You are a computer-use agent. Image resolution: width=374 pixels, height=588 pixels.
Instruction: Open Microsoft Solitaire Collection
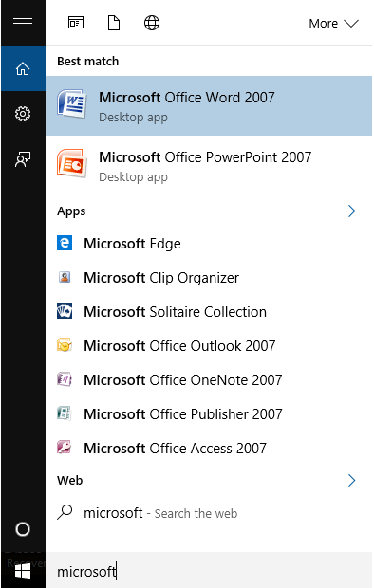(x=209, y=312)
